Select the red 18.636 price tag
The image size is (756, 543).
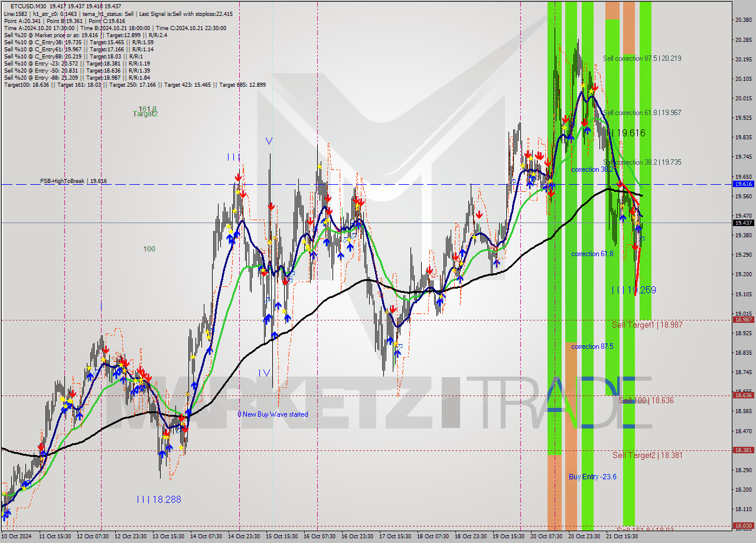pos(743,395)
